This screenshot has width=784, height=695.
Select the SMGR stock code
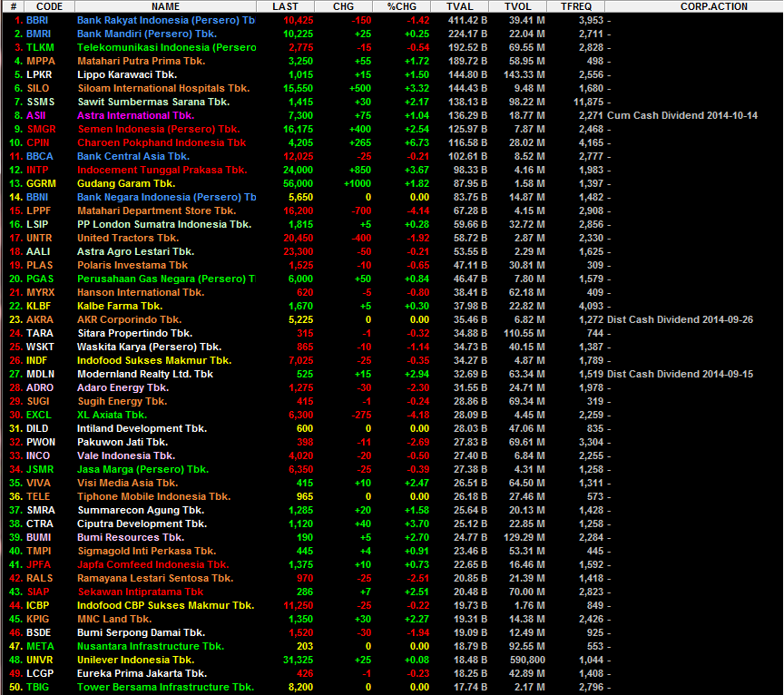click(41, 129)
